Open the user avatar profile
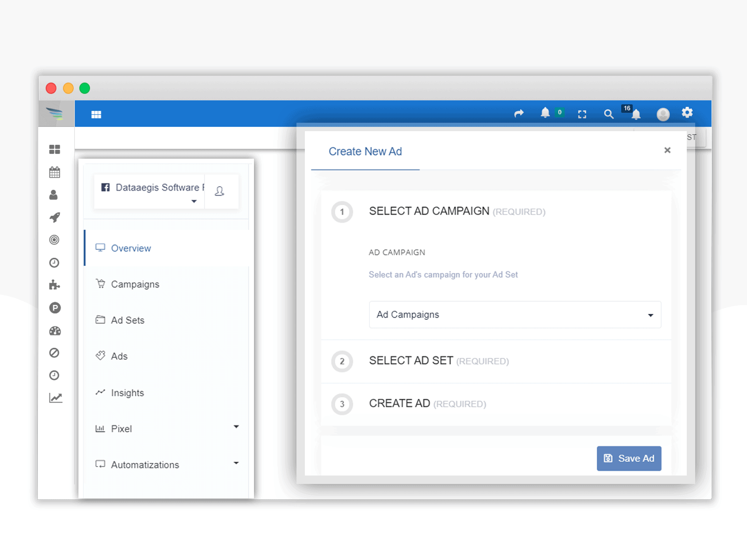 point(663,114)
